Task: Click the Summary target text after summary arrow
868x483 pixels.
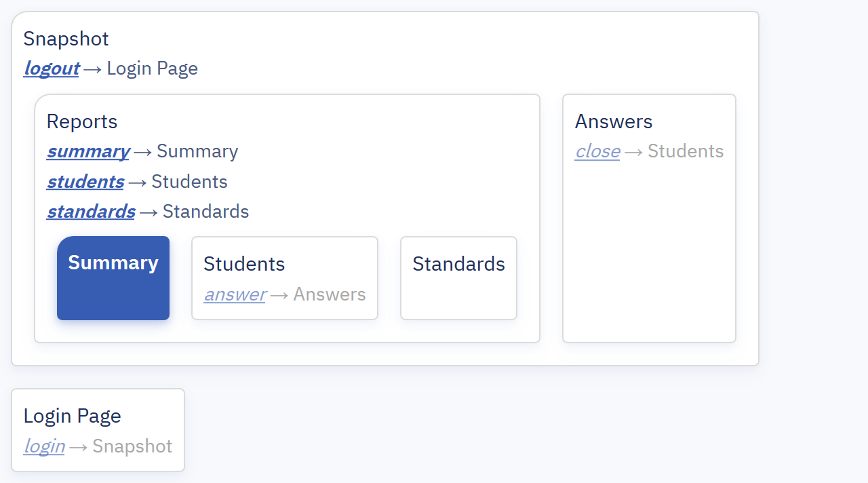Action: [x=197, y=151]
